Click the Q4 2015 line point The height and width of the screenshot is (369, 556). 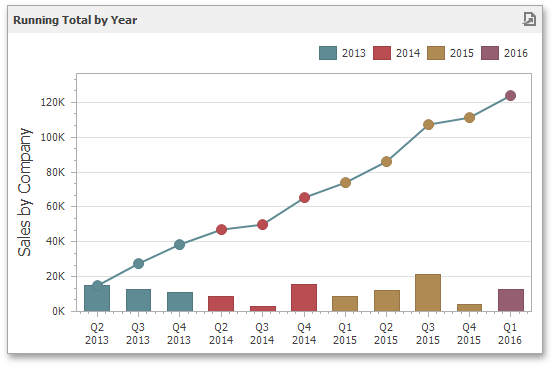click(469, 117)
